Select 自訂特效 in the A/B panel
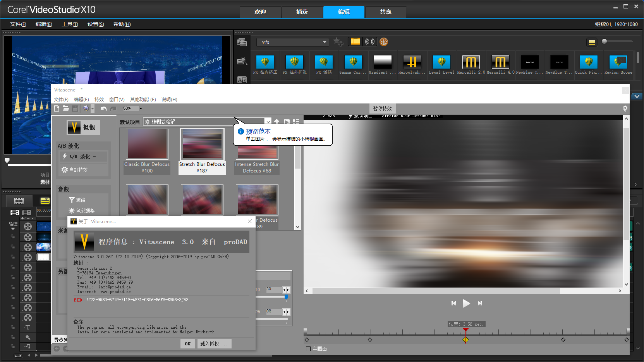Image resolution: width=644 pixels, height=362 pixels. [x=75, y=170]
